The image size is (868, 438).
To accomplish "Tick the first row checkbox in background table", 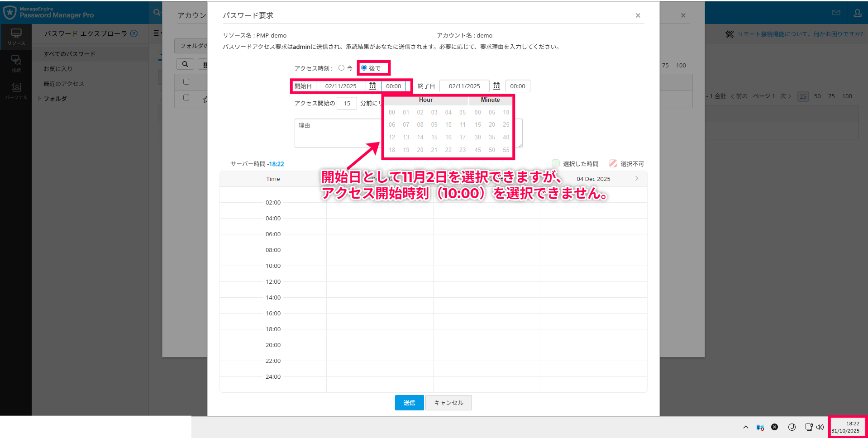I will (x=186, y=97).
